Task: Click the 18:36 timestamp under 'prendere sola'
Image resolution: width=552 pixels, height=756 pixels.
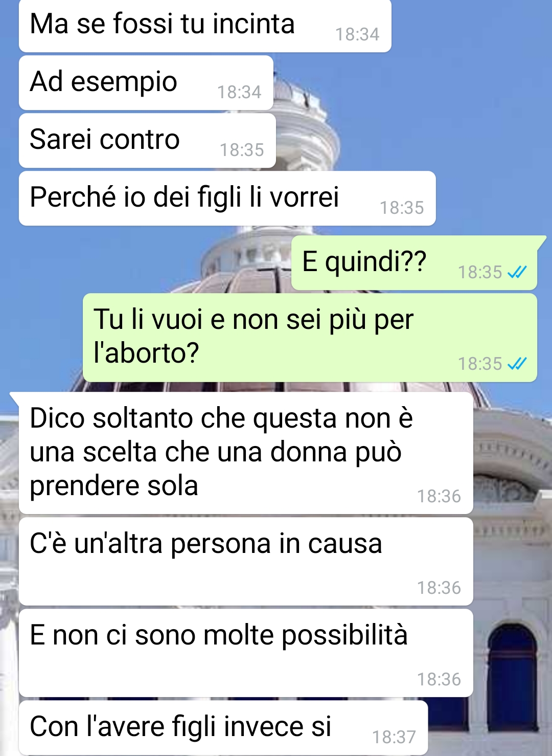Action: pos(439,496)
